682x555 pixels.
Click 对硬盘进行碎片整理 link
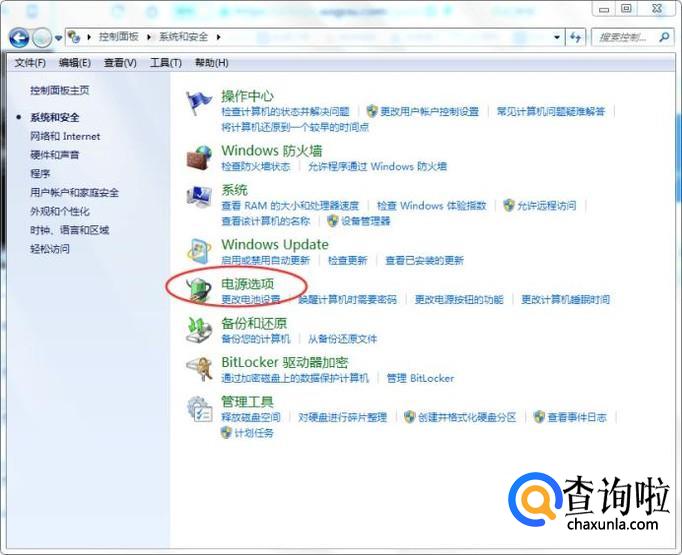point(342,417)
